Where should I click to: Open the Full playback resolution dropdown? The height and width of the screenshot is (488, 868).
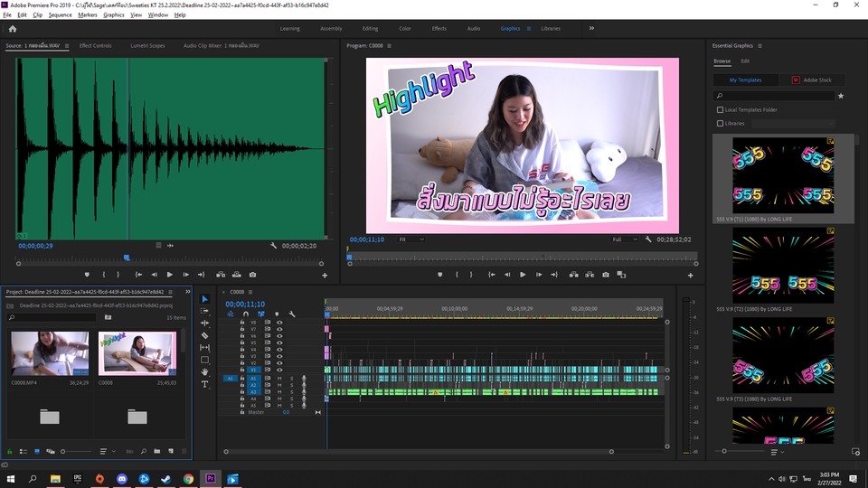[625, 239]
